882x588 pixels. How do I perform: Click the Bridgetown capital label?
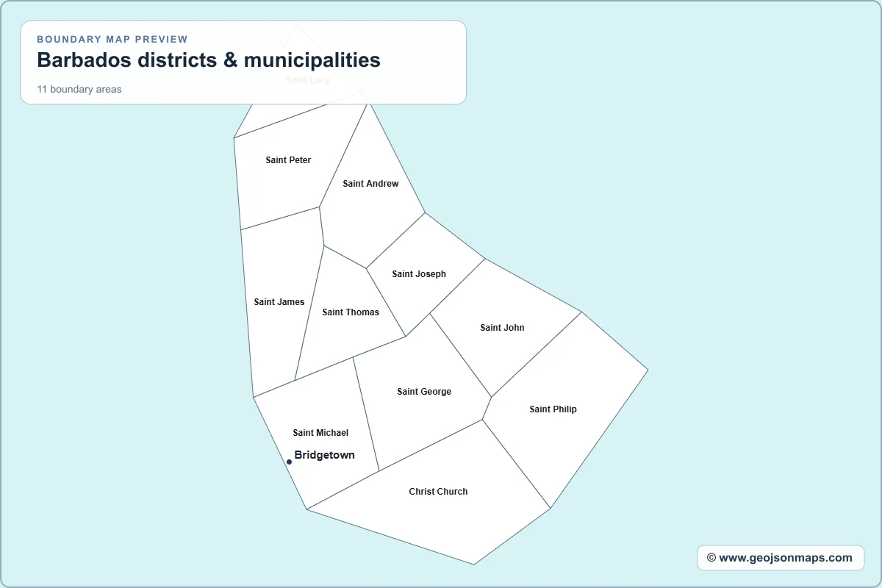(324, 455)
